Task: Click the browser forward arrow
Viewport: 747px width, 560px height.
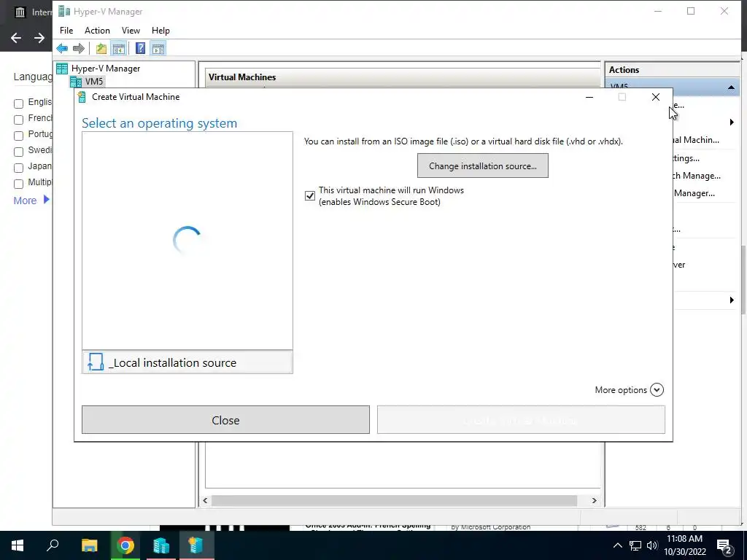Action: pos(39,38)
